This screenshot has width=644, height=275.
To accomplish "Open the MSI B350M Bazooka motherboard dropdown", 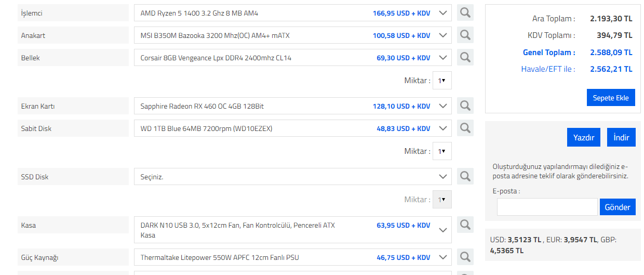I will pos(293,35).
